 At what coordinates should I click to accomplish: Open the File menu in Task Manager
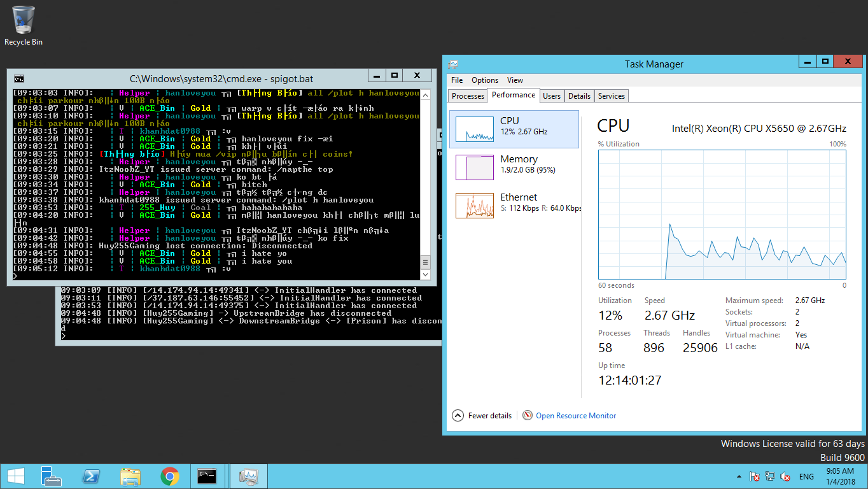pyautogui.click(x=457, y=80)
